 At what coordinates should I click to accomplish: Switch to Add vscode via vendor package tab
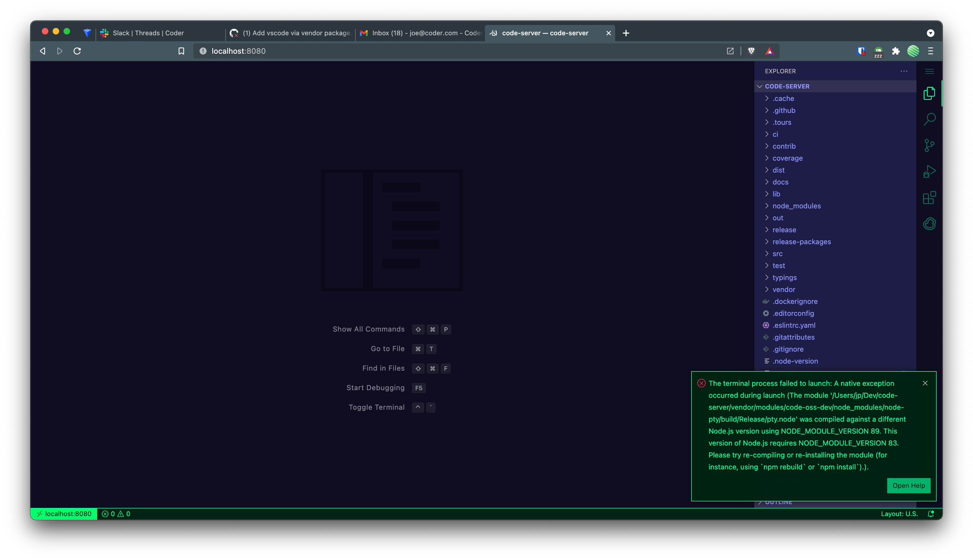(x=290, y=33)
